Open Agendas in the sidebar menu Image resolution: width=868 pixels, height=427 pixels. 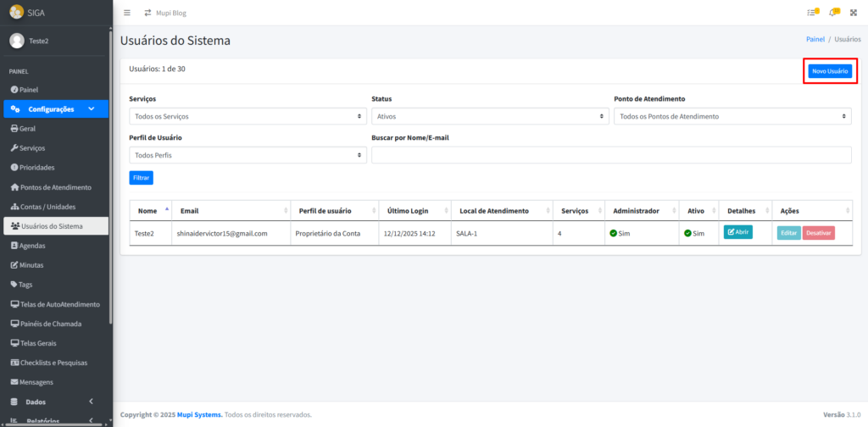(32, 246)
